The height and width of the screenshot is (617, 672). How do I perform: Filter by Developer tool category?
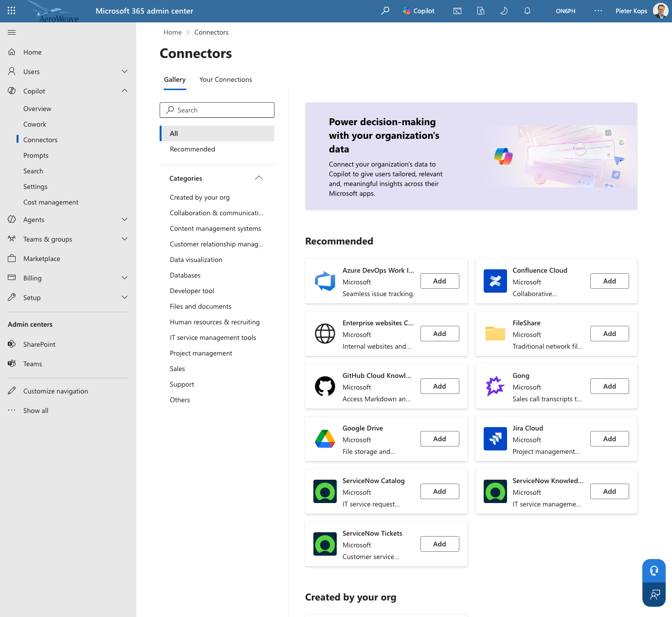pos(192,291)
